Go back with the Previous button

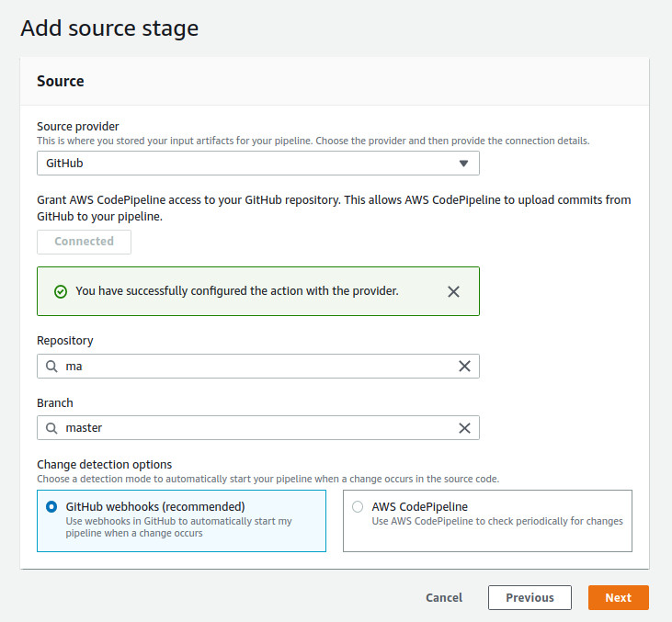tap(530, 597)
